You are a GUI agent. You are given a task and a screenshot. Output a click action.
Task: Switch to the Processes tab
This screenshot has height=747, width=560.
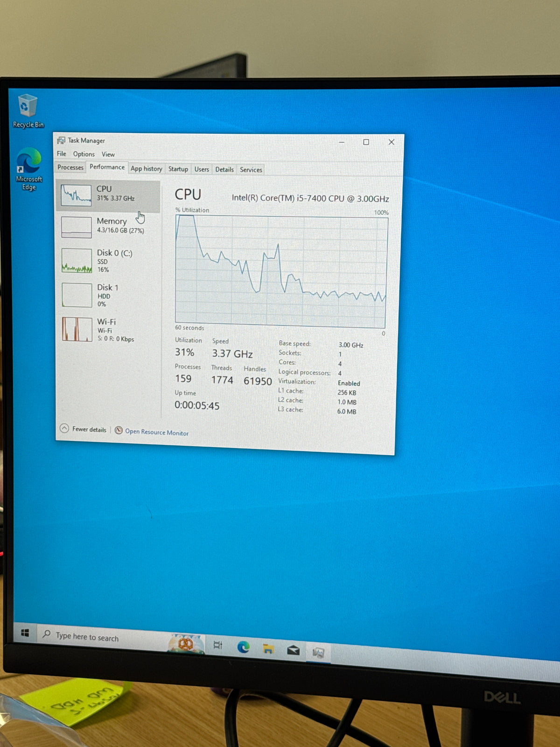tap(70, 167)
